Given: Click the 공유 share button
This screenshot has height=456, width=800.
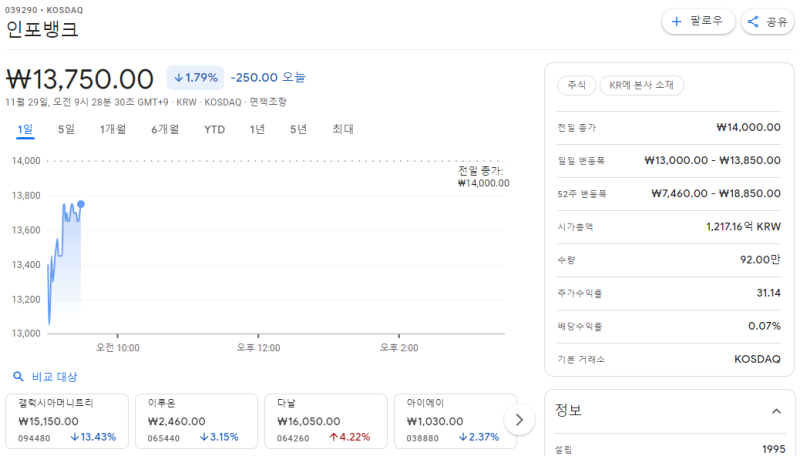Looking at the screenshot, I should (768, 21).
